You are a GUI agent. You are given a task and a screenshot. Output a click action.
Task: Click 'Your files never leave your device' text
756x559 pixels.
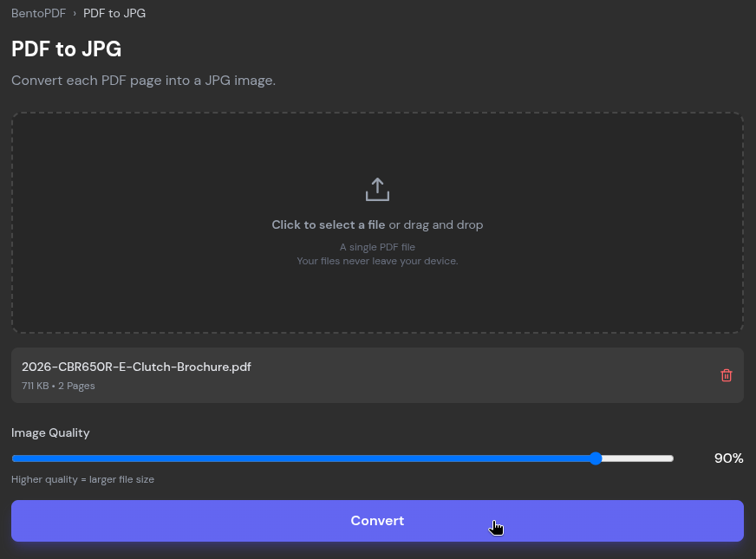377,261
